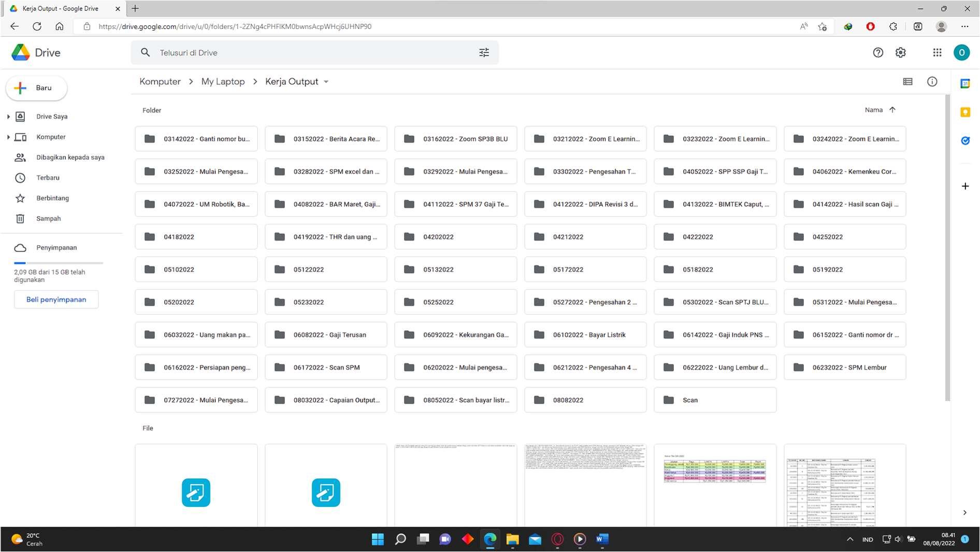Open the weather widget showing 20°C Cerah
The image size is (980, 552).
pyautogui.click(x=27, y=540)
